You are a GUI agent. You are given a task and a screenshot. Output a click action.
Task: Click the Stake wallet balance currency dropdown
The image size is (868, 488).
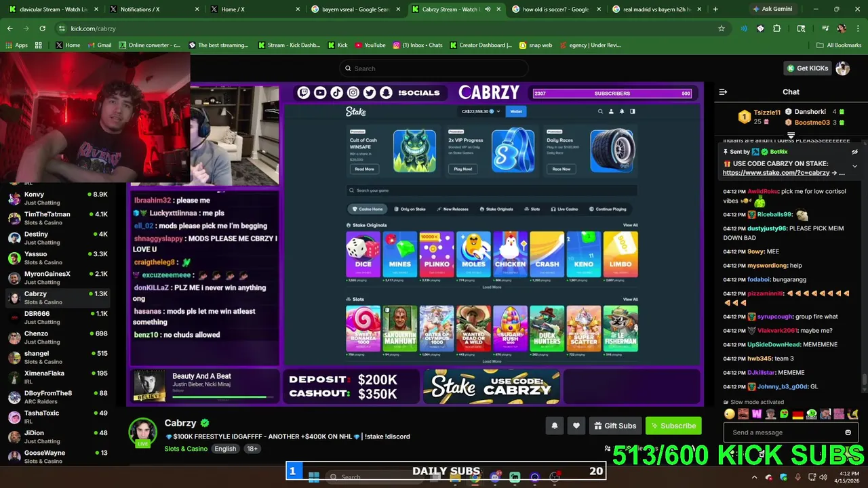tap(481, 111)
